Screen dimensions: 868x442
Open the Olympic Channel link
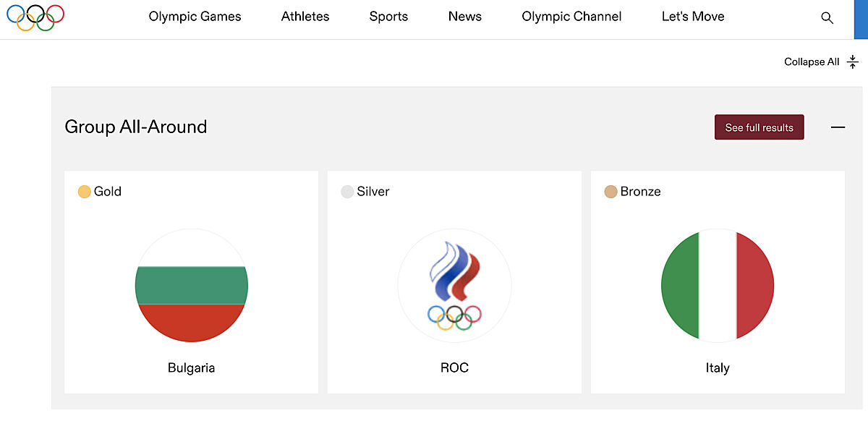pyautogui.click(x=571, y=17)
